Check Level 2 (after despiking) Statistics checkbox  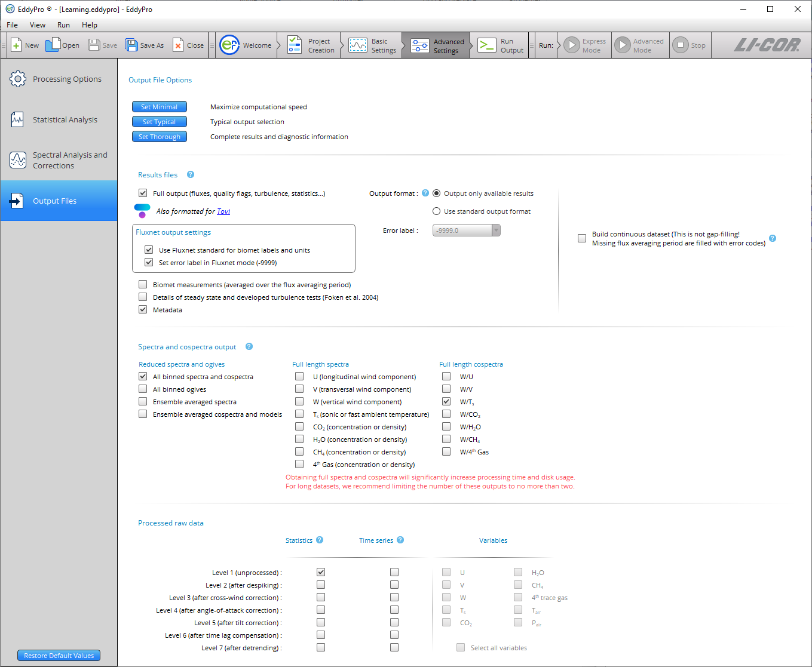tap(321, 585)
